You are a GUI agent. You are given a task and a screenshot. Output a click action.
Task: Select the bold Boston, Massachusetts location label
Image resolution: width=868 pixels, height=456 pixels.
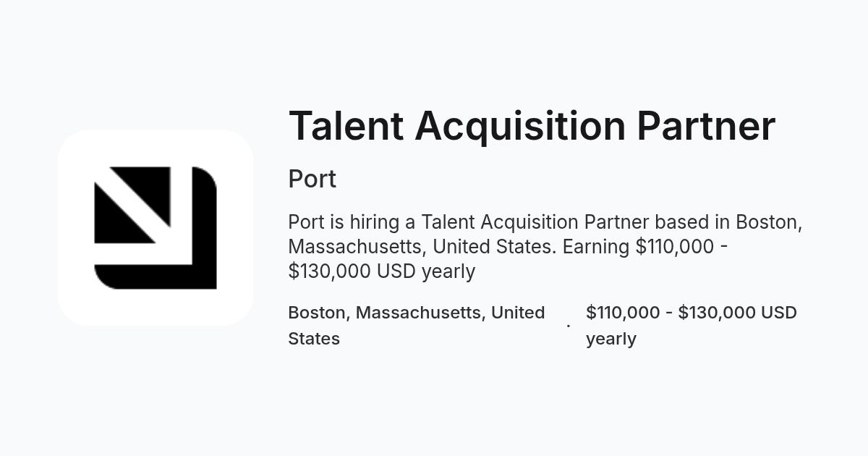417,326
